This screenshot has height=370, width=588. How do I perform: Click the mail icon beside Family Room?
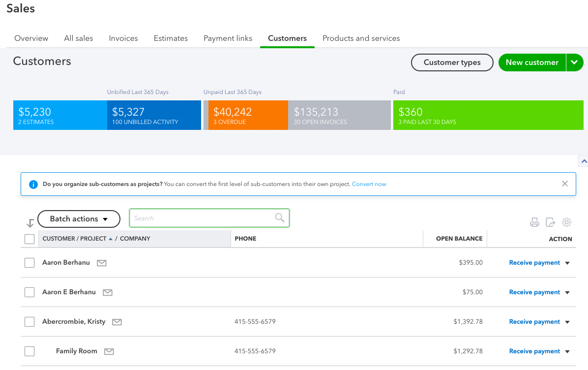click(x=109, y=352)
